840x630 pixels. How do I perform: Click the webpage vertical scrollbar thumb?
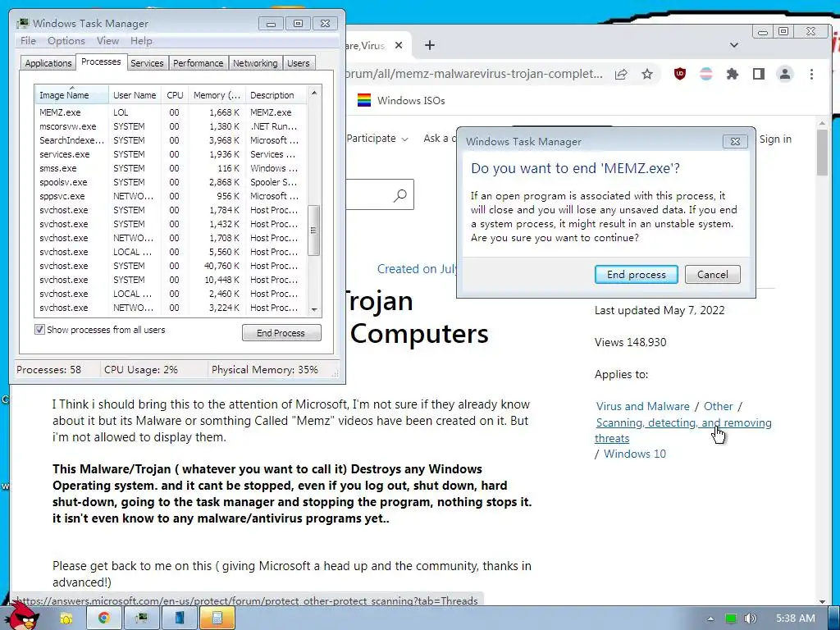point(823,152)
